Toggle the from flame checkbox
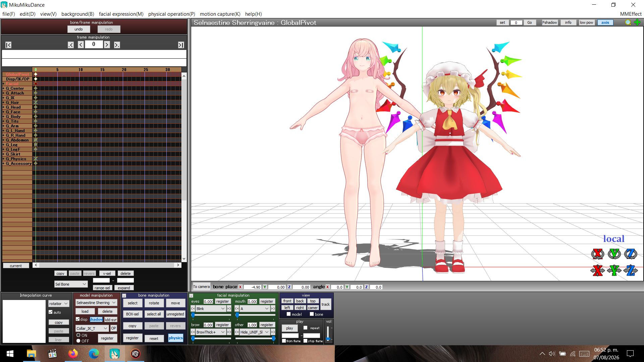This screenshot has width=644, height=362. [284, 341]
